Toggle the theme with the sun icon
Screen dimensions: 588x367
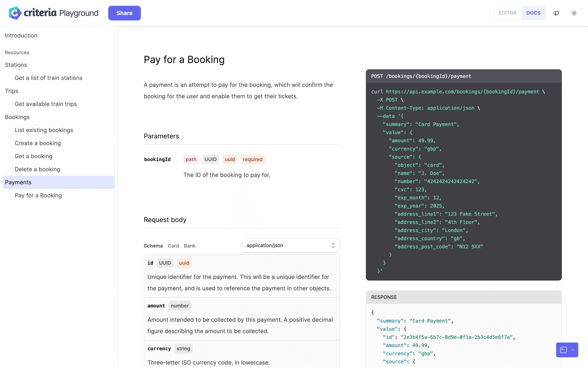(x=574, y=13)
